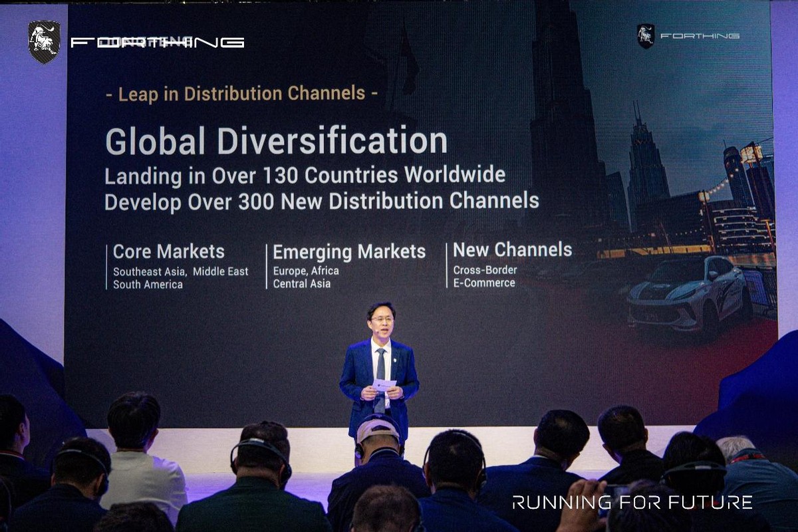The width and height of the screenshot is (798, 532).
Task: Click the Forthing lion shield logo at top left
Action: (45, 42)
